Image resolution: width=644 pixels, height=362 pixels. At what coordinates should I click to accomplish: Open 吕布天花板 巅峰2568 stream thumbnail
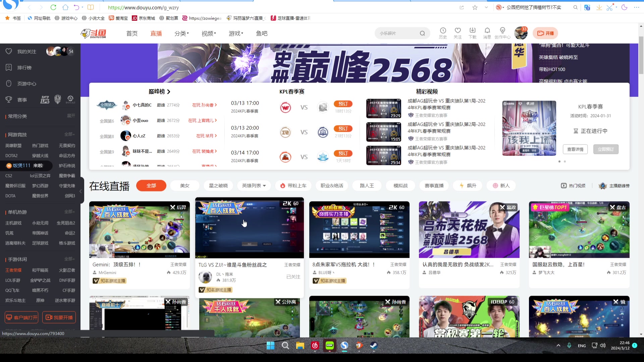click(469, 230)
